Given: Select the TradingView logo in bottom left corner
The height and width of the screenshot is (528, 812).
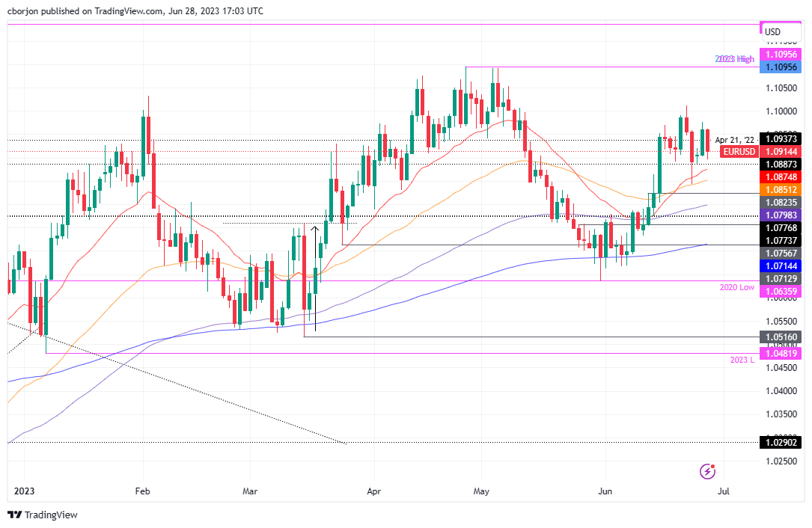Looking at the screenshot, I should tap(13, 515).
